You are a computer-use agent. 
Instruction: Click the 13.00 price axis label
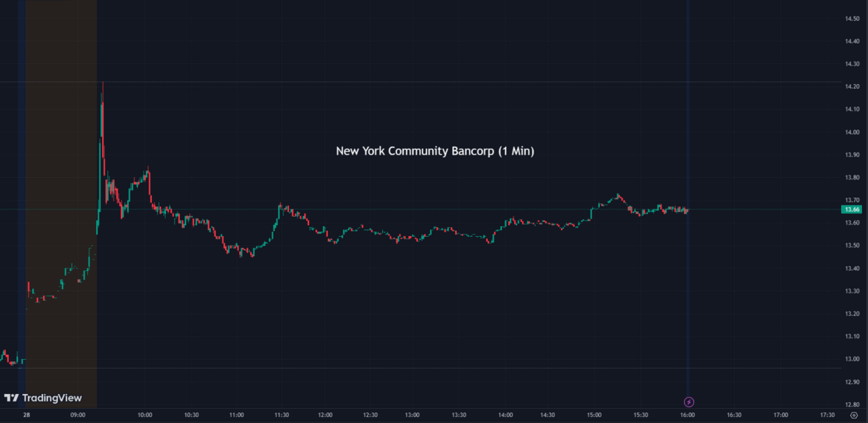852,359
